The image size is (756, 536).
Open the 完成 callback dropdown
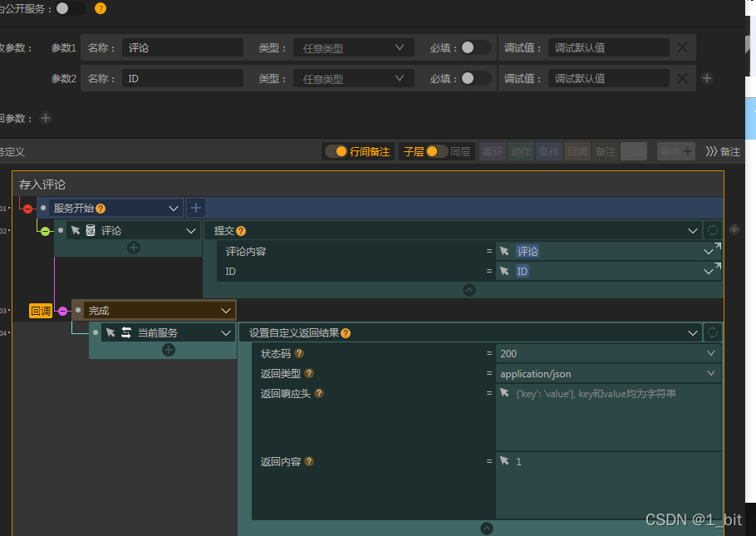[226, 311]
